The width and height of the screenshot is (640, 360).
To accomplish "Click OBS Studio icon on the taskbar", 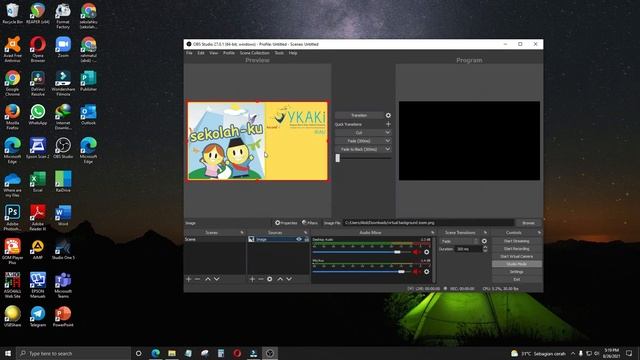I will tap(269, 353).
